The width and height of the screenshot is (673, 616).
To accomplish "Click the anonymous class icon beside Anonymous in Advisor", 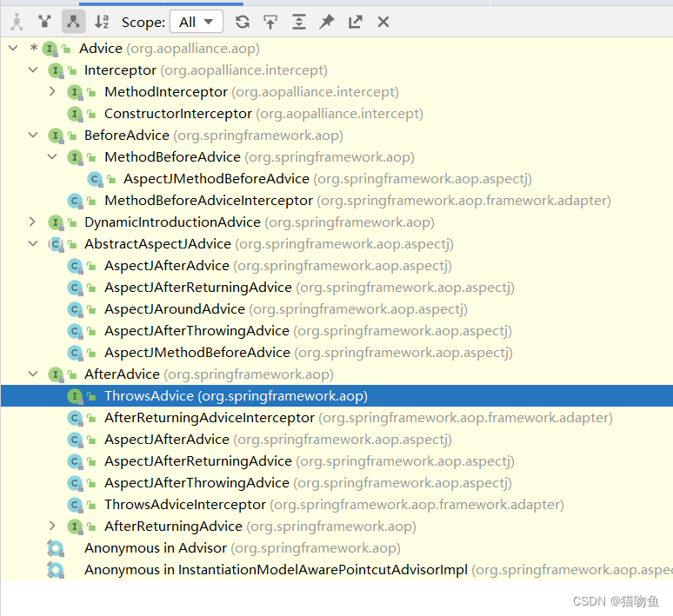I will pos(56,548).
